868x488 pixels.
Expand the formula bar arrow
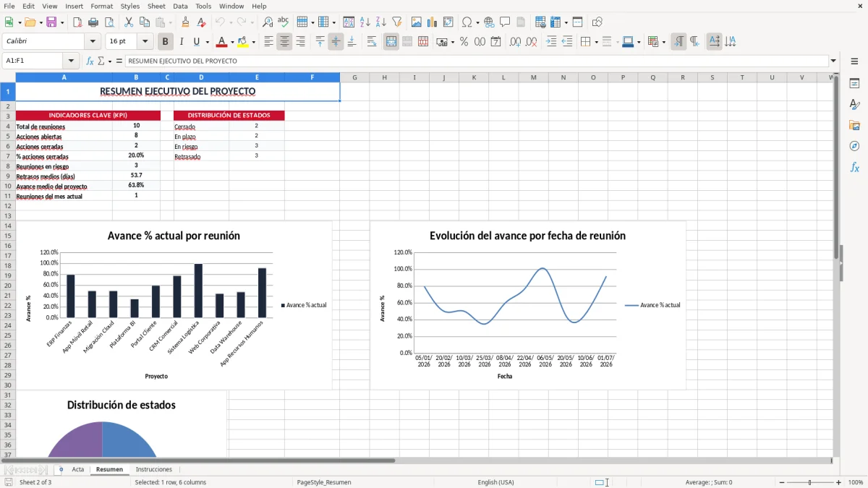click(x=833, y=61)
